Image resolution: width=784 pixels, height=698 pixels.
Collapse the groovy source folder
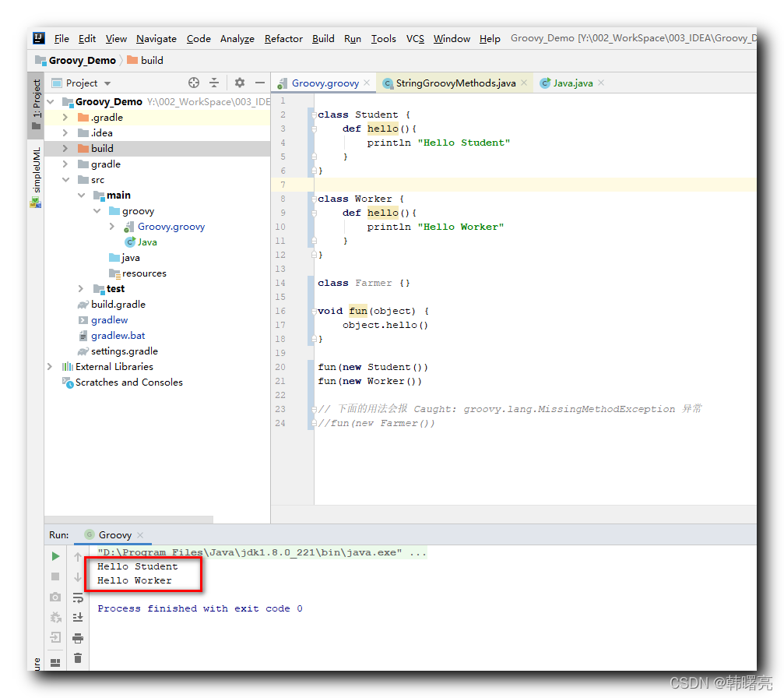coord(97,210)
